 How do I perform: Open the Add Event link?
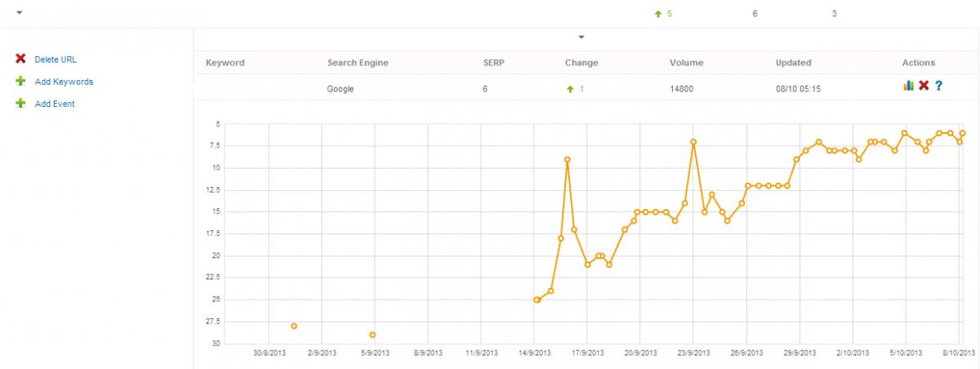point(55,104)
